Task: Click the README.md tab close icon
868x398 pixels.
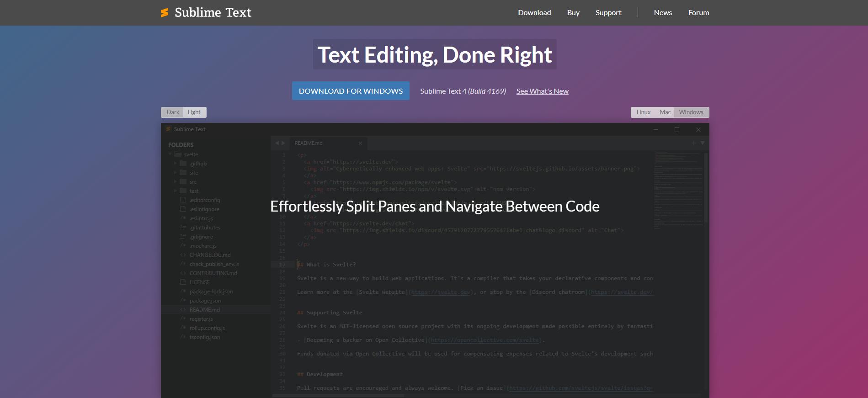Action: pos(360,143)
